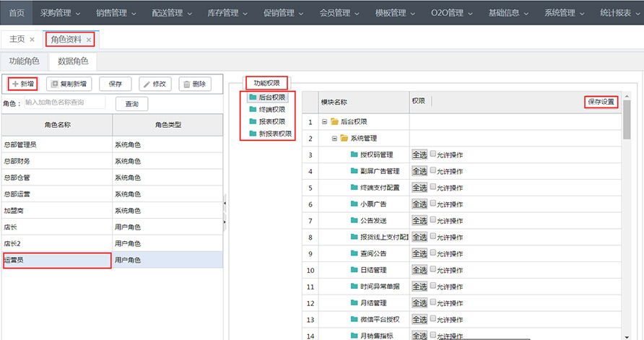Click the open folder icon of 系统管理 row
The width and height of the screenshot is (644, 340).
(x=344, y=138)
